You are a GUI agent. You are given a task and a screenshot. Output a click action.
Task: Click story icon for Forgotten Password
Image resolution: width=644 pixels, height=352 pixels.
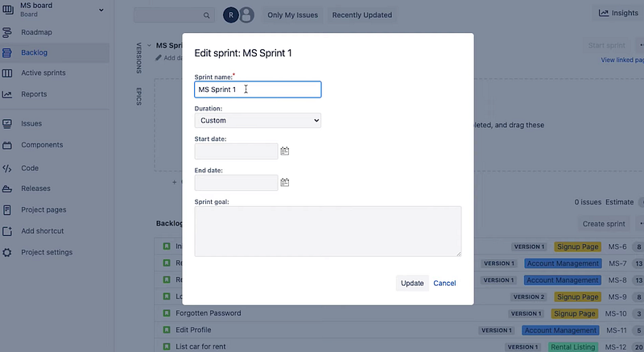(x=167, y=313)
